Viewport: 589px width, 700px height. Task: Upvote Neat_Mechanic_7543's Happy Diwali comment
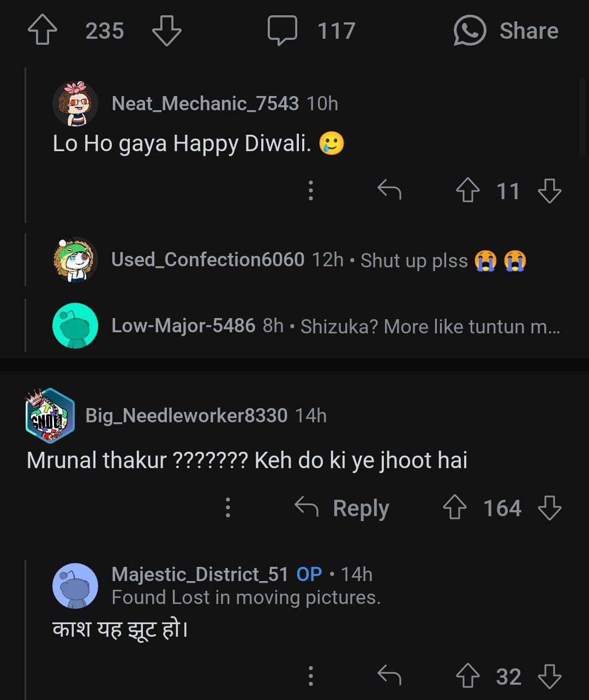point(467,191)
